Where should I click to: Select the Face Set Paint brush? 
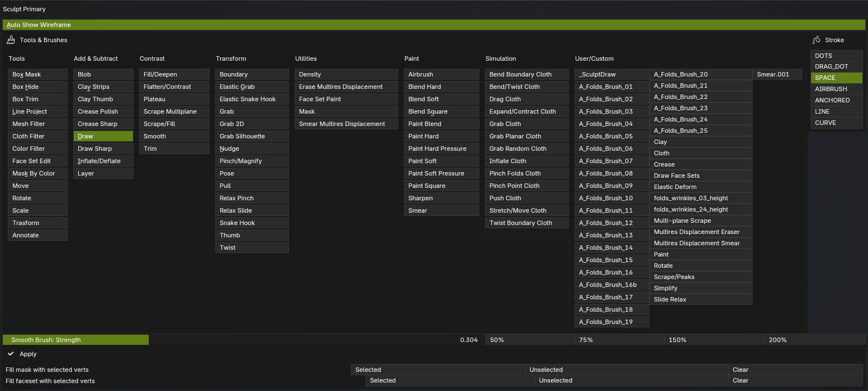pos(346,99)
